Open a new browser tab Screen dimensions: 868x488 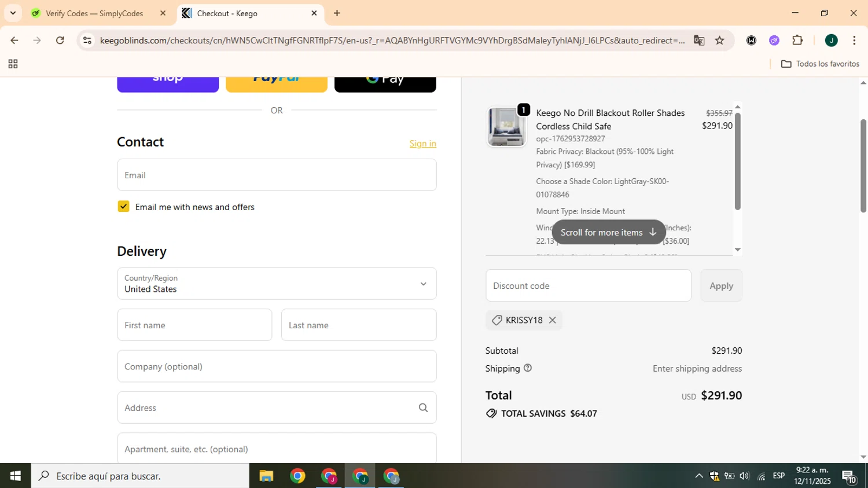click(x=337, y=13)
